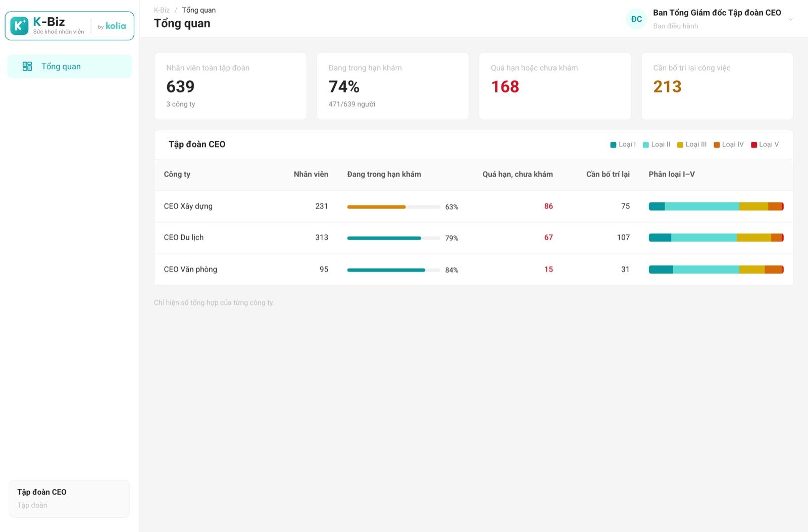
Task: Click the K-Biz logo icon
Action: pos(19,26)
